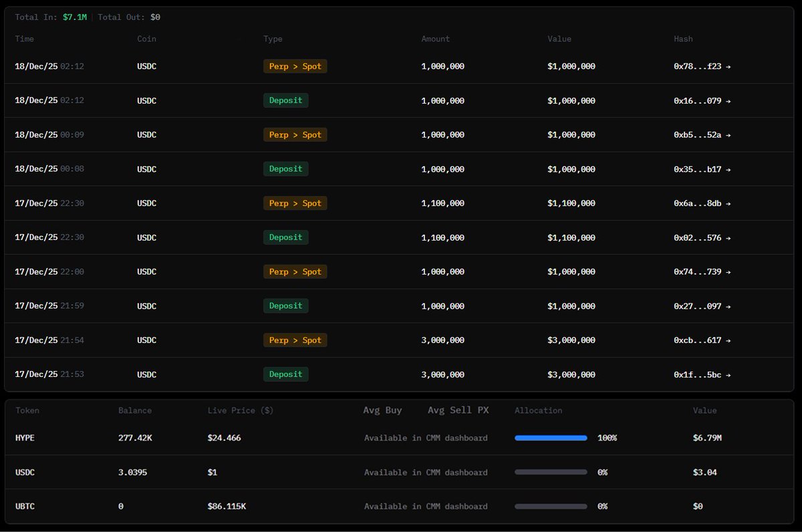Click arrow icon next to hash 0xb5...52a
Image resolution: width=802 pixels, height=532 pixels.
728,135
